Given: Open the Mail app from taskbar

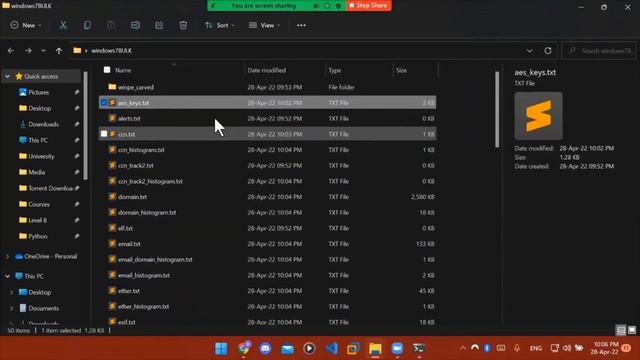Looking at the screenshot, I should [287, 348].
